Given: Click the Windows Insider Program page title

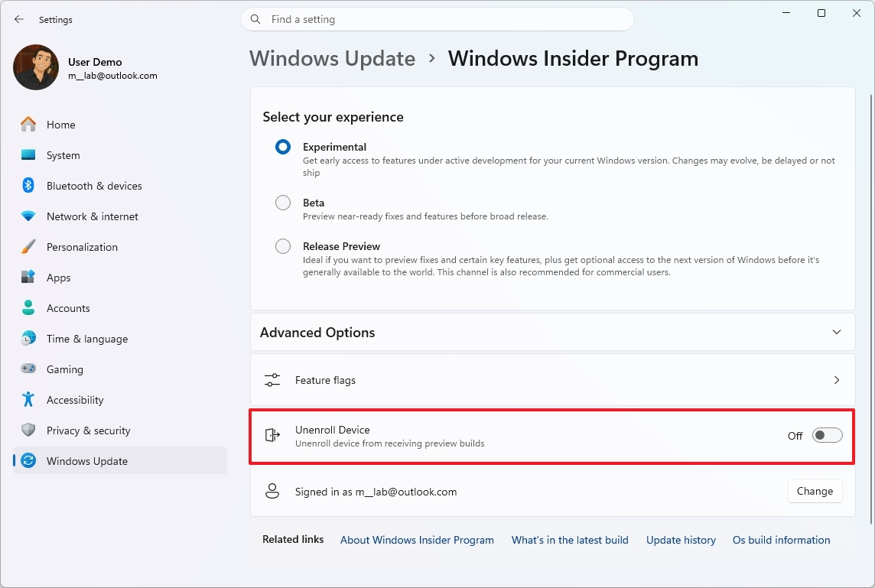Looking at the screenshot, I should pyautogui.click(x=573, y=59).
